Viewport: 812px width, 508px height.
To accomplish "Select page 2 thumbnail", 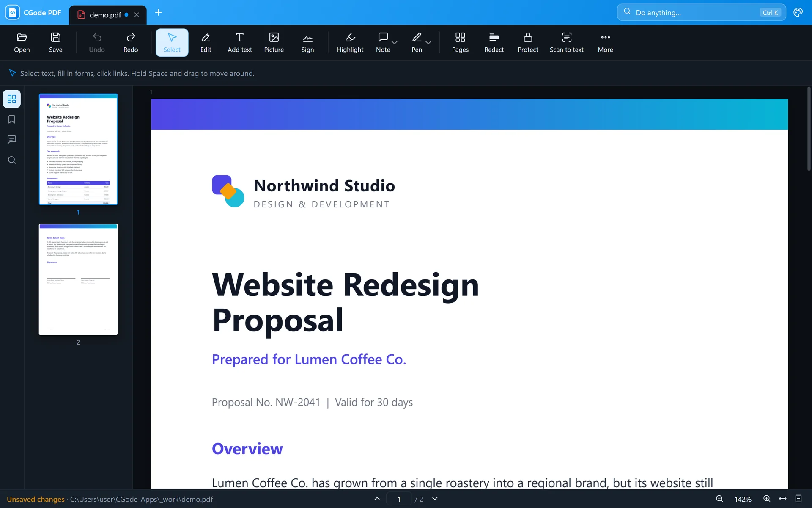I will pos(78,279).
